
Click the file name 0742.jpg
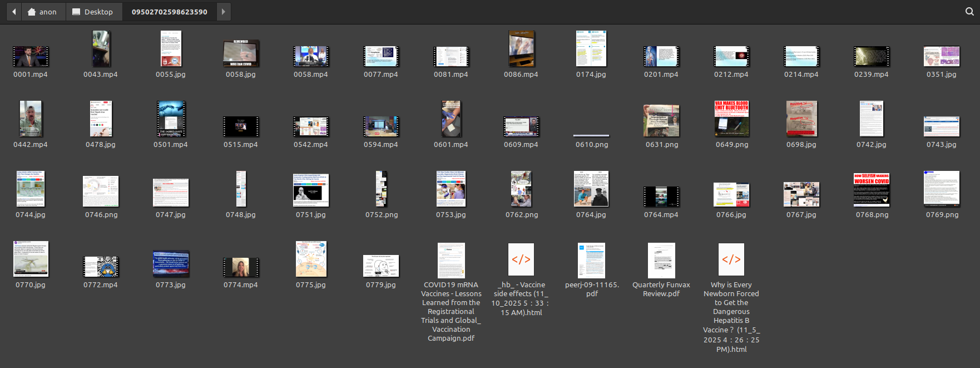click(872, 145)
